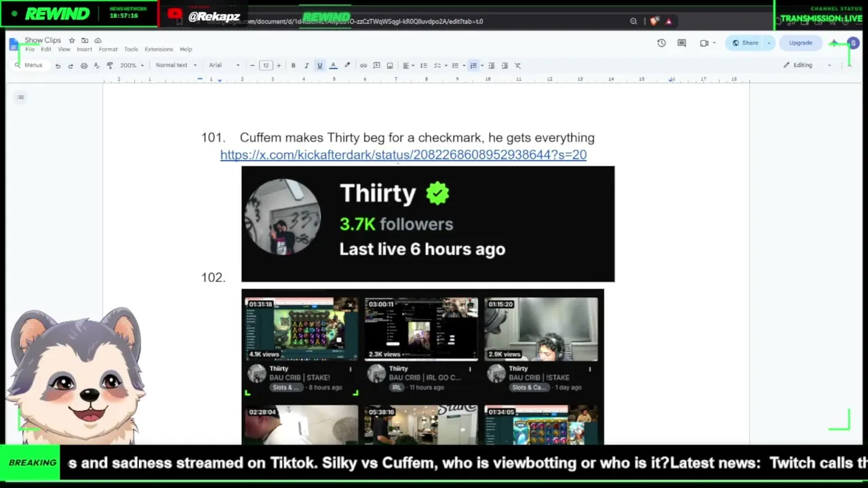Open the text color picker
The image size is (868, 488).
[x=333, y=66]
